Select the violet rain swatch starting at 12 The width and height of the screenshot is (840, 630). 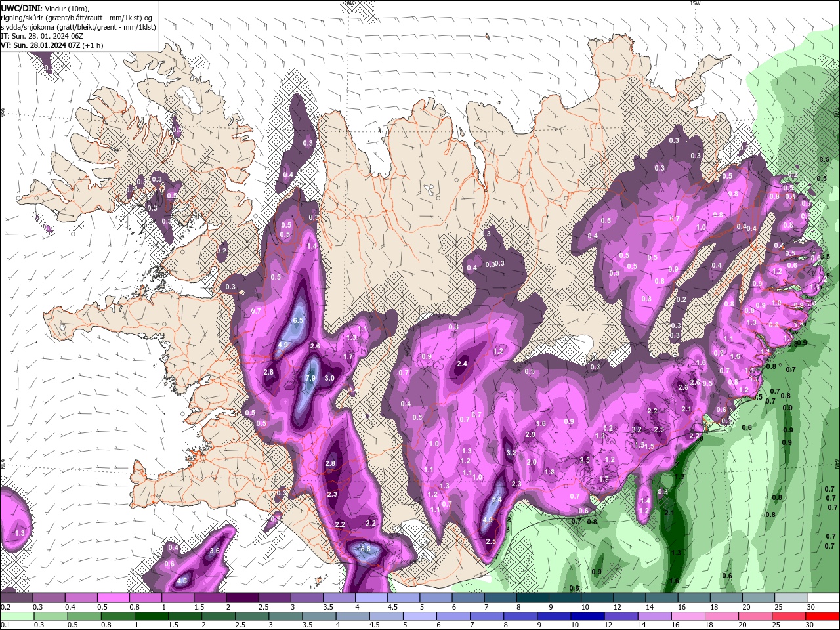(621, 616)
